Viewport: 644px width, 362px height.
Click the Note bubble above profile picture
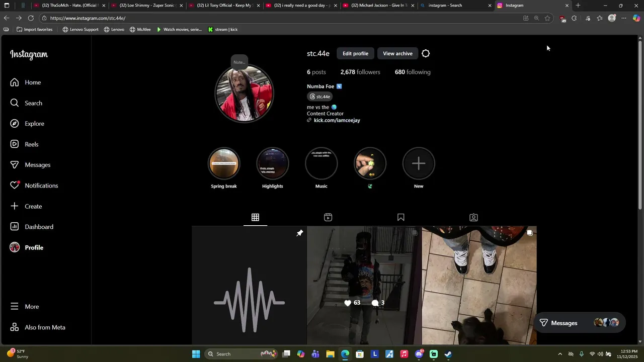239,62
